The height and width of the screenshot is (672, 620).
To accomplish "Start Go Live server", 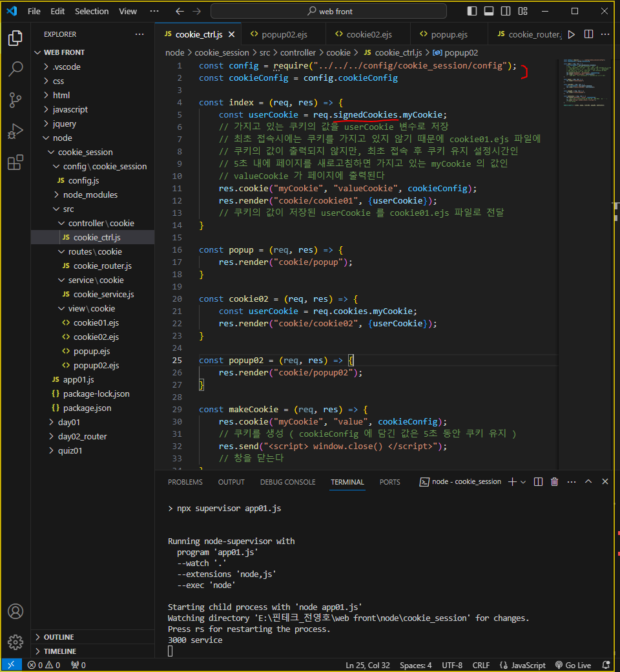I will (573, 665).
